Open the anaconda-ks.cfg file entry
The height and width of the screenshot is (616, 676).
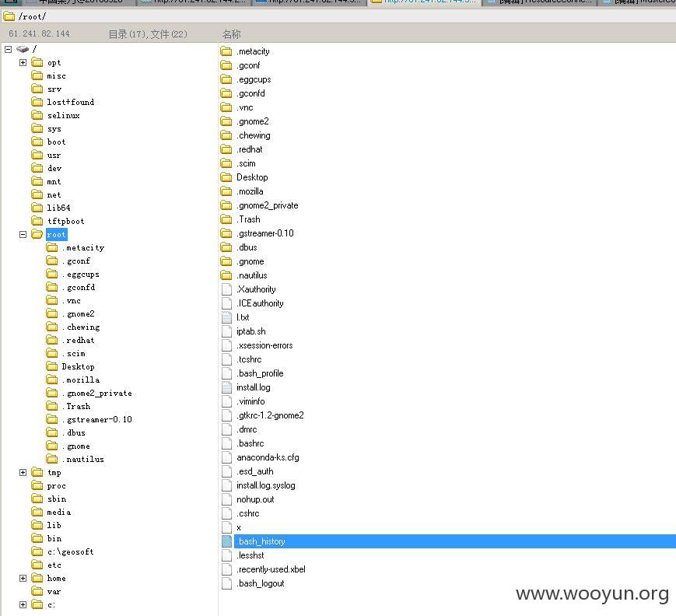point(268,457)
